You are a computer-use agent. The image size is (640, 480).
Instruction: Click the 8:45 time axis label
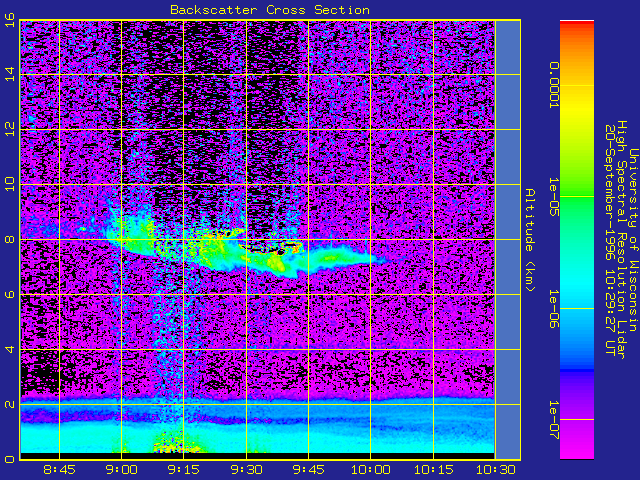tap(59, 470)
